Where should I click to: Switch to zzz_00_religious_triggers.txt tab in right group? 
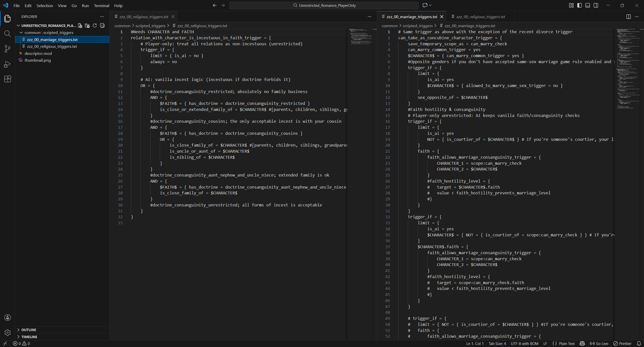click(x=480, y=17)
